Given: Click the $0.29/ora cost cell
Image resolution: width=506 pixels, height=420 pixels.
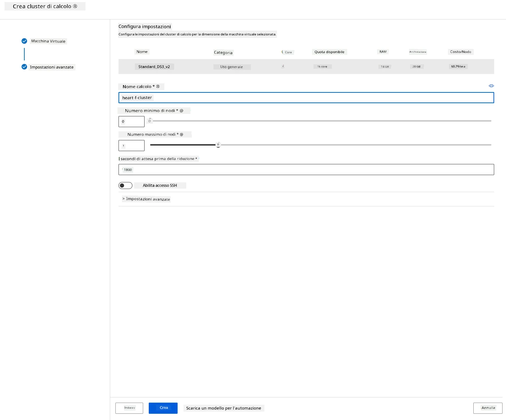Looking at the screenshot, I should [x=458, y=66].
